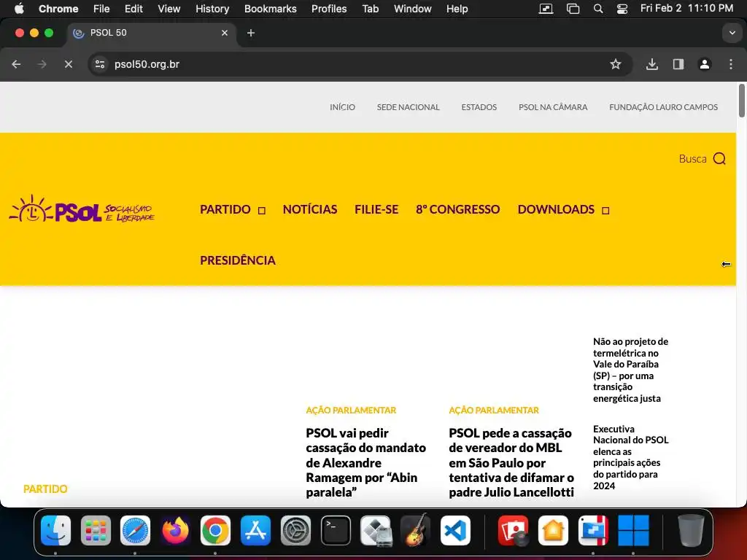Screen dimensions: 747x560
Task: Read article on Alexandre Ramagem cassação
Action: pyautogui.click(x=366, y=462)
